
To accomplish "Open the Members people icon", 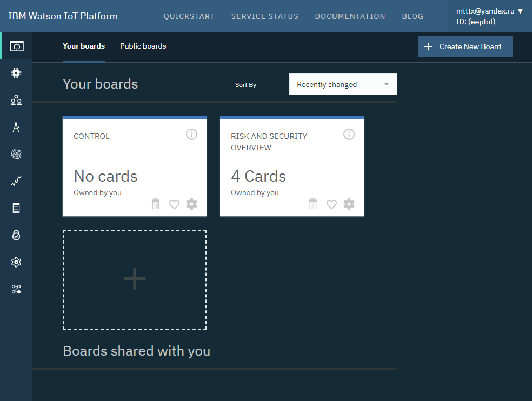I will click(16, 100).
